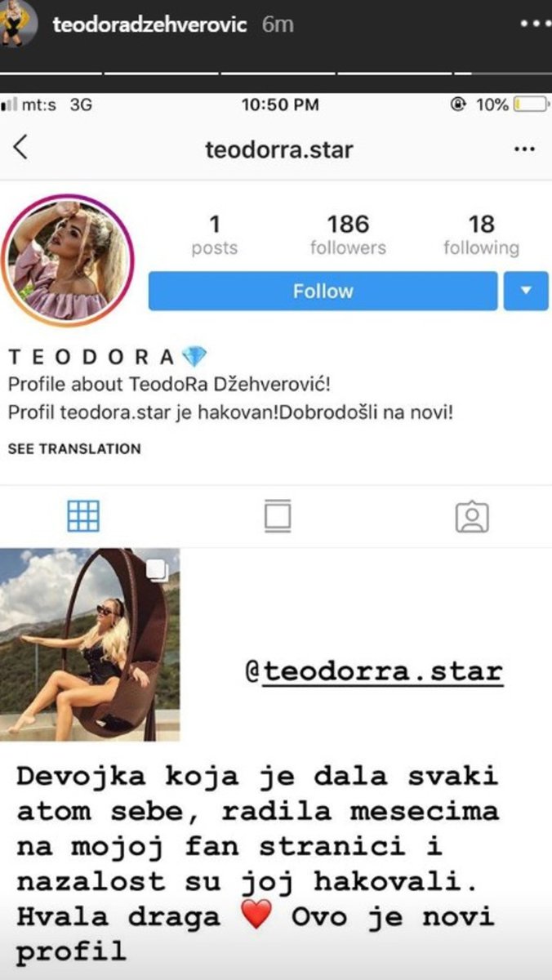Open the swing chair photo post

(x=90, y=644)
